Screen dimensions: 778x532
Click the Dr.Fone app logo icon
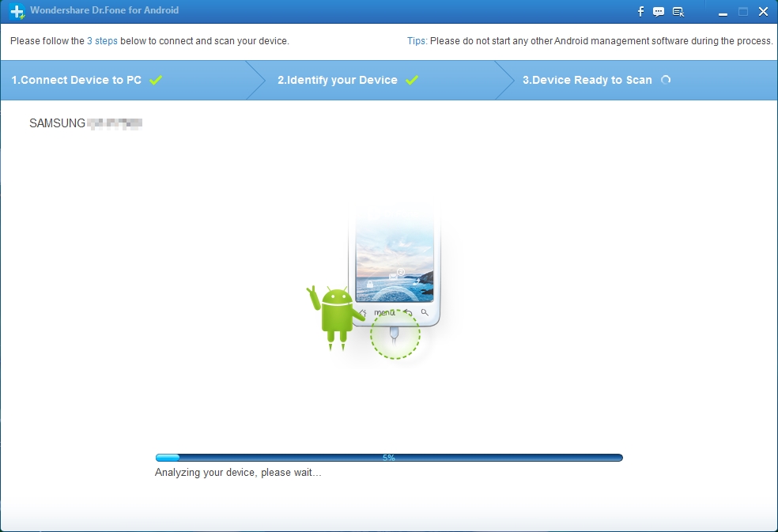(x=17, y=11)
